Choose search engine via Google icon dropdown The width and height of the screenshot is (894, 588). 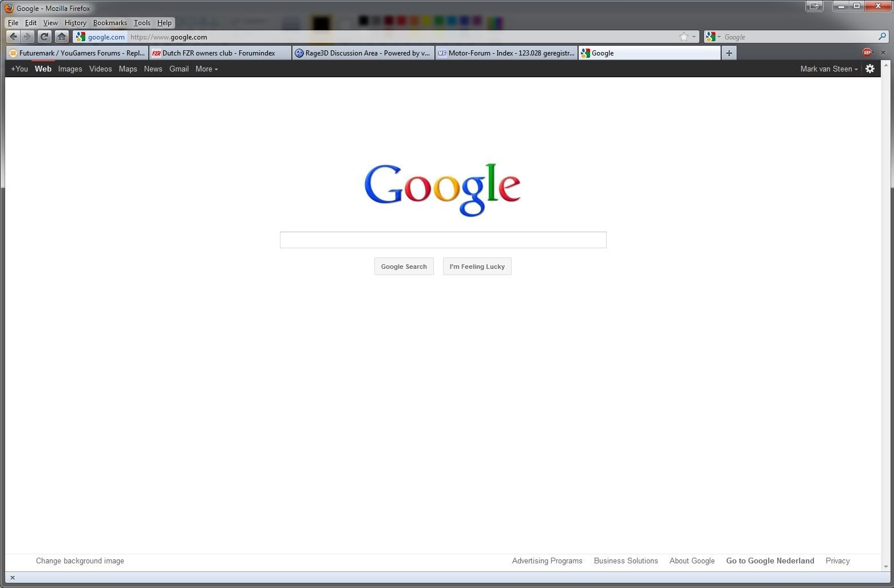point(713,37)
